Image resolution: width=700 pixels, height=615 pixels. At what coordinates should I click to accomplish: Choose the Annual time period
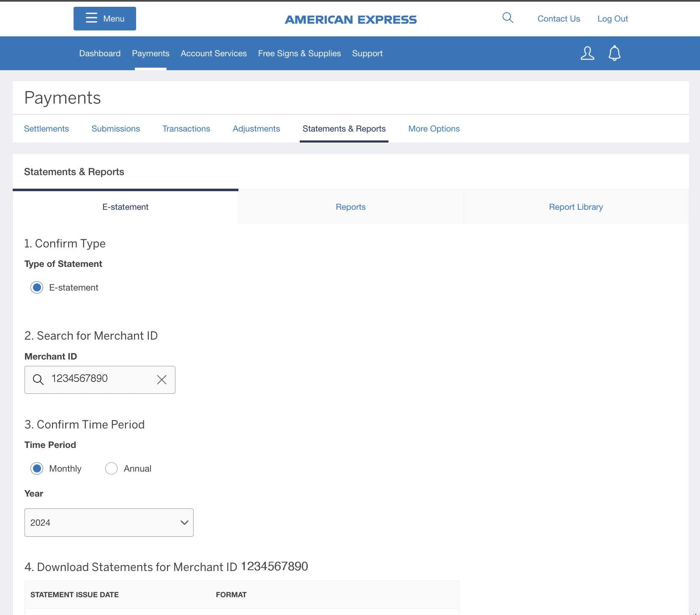111,468
